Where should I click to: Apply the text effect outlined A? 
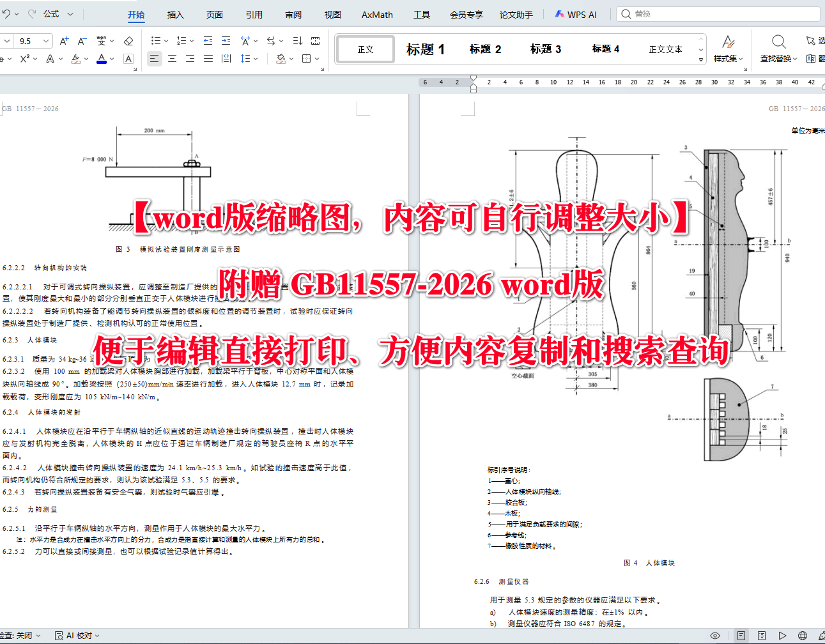point(50,59)
